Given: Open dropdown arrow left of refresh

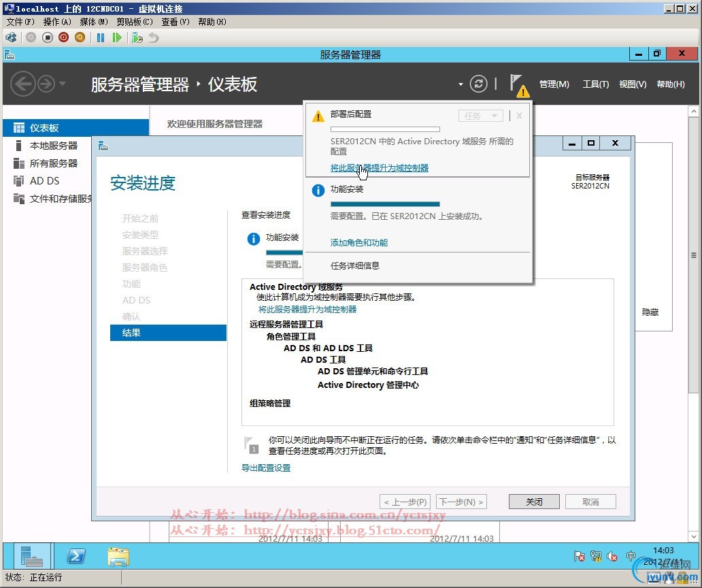Looking at the screenshot, I should pos(461,84).
